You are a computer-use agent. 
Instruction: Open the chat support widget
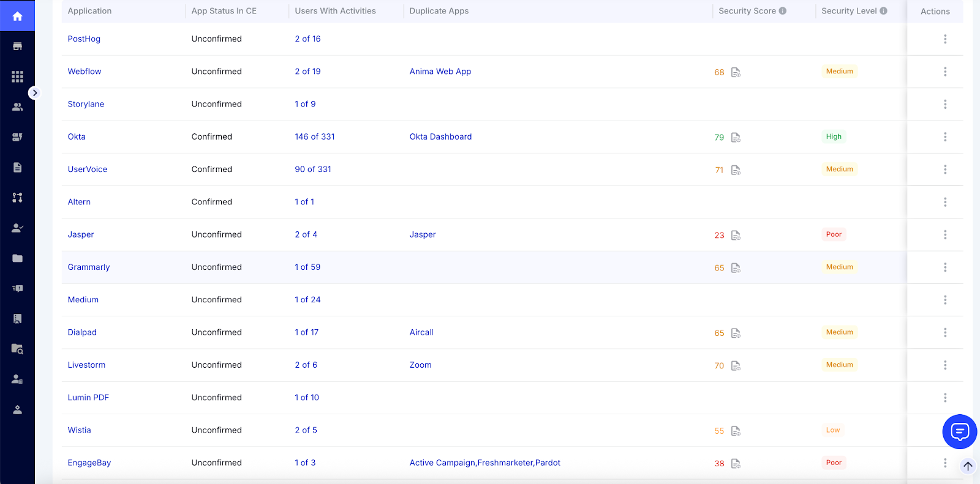click(960, 431)
